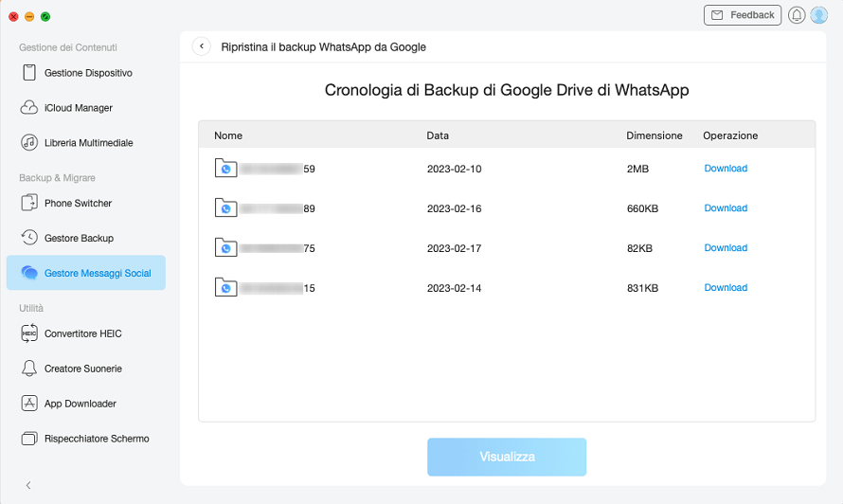Click WhatsApp folder icon for backup ending 89
843x504 pixels.
225,207
